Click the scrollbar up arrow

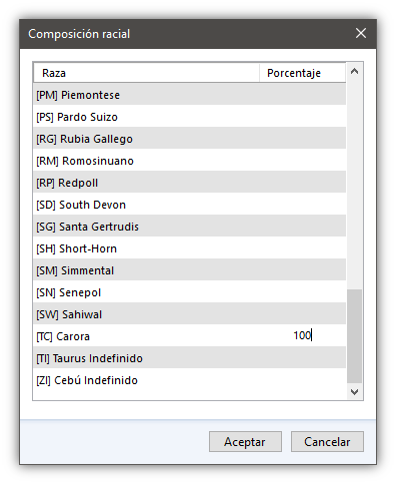354,71
